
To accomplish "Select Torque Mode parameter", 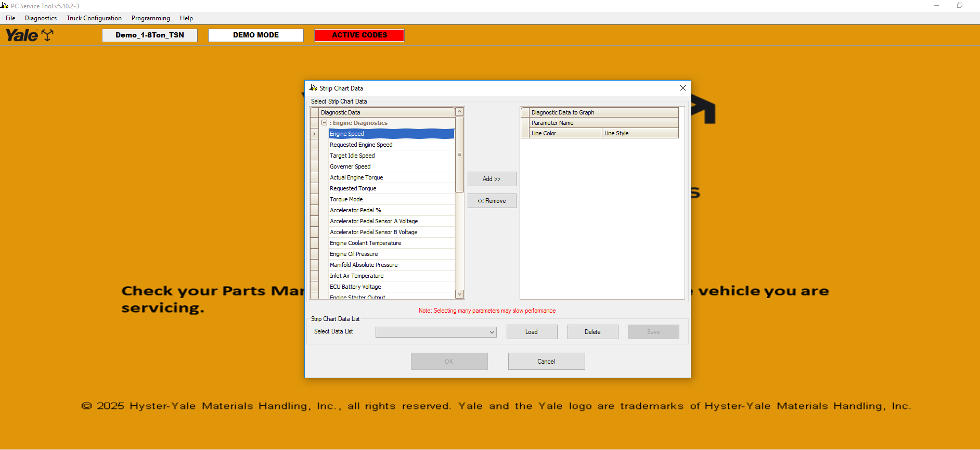I will coord(391,199).
